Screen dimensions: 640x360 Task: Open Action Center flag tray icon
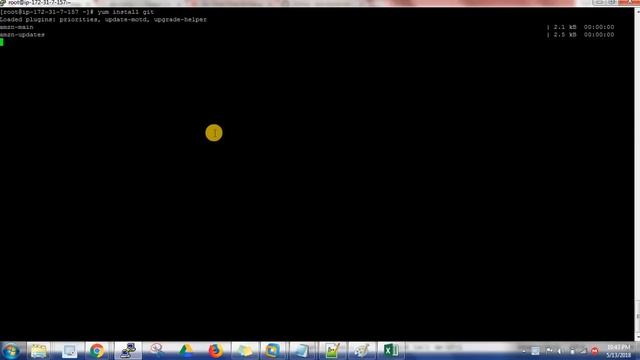[x=549, y=351]
